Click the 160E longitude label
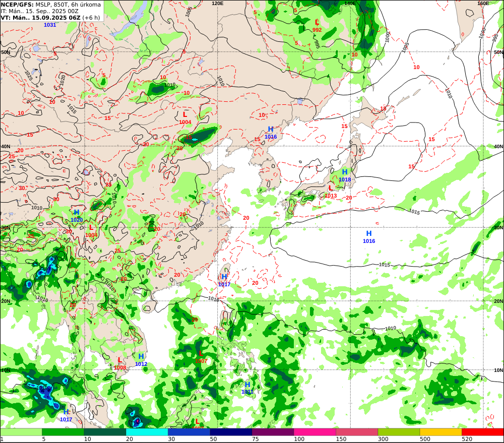The height and width of the screenshot is (443, 504). (x=483, y=3)
